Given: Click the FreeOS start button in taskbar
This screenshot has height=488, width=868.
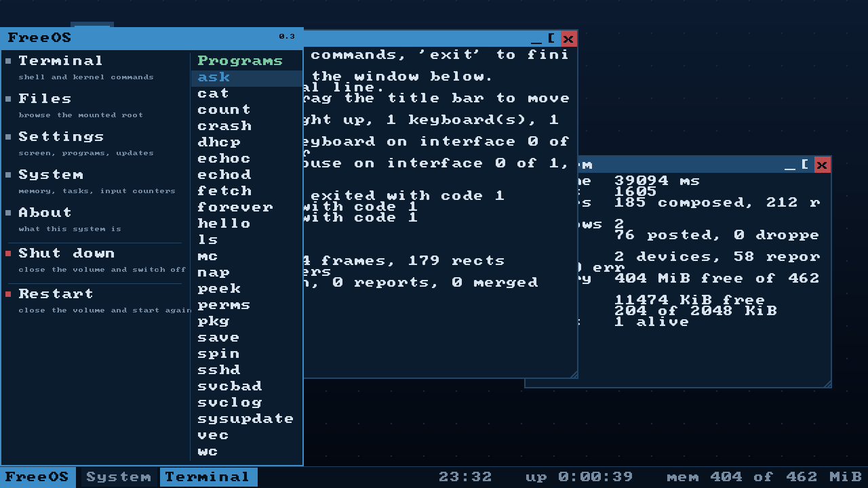Looking at the screenshot, I should [x=38, y=477].
